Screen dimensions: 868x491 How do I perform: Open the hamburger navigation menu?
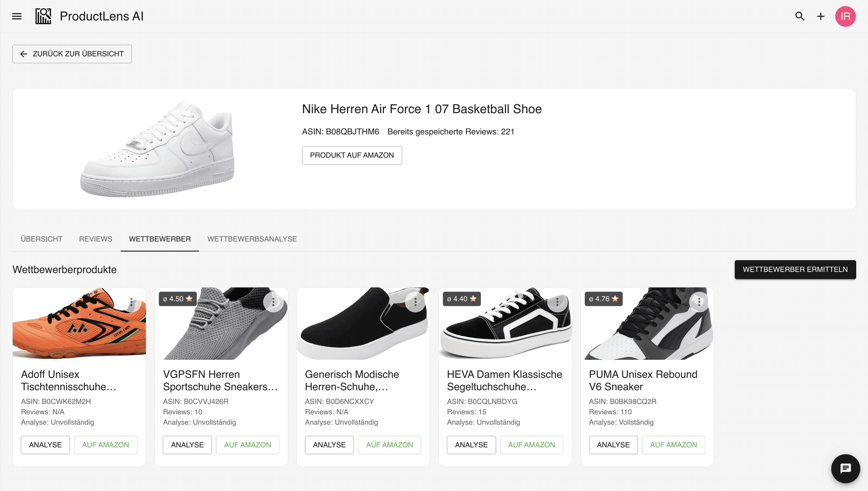click(17, 16)
